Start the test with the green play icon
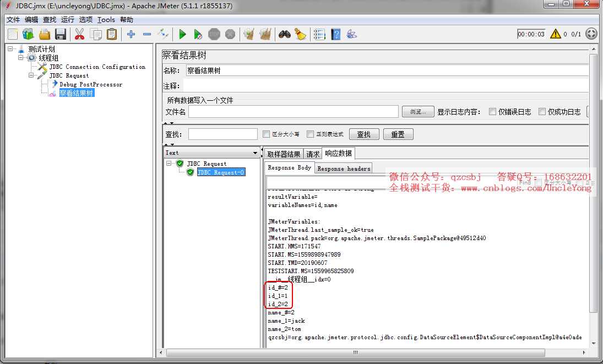Screen dimensions: 603x364 click(x=182, y=34)
